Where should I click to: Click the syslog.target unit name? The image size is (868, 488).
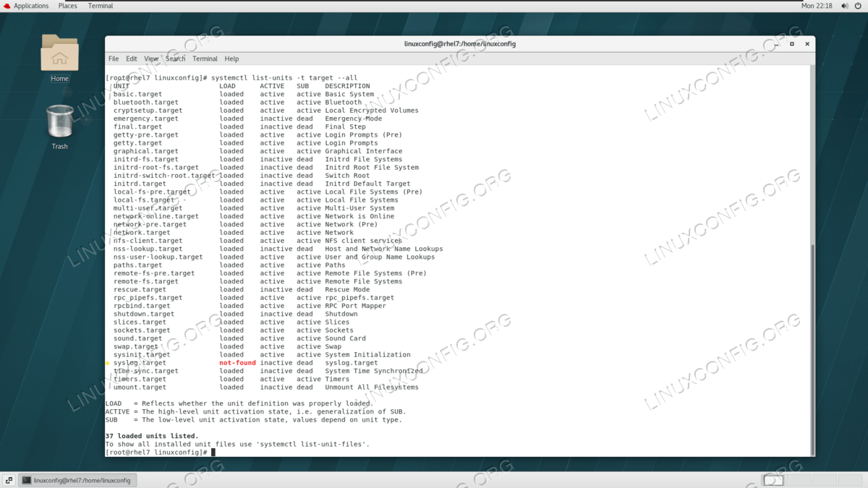click(140, 363)
